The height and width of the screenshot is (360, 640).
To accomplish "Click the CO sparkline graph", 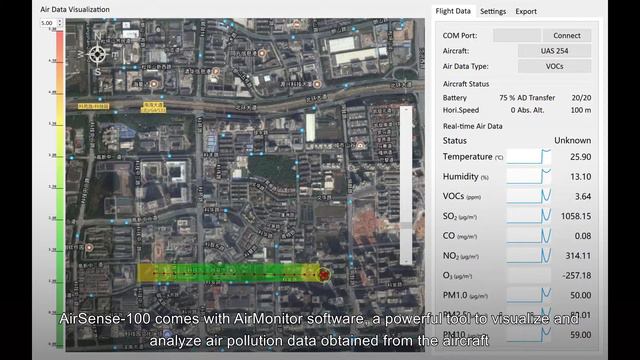I will click(x=529, y=236).
